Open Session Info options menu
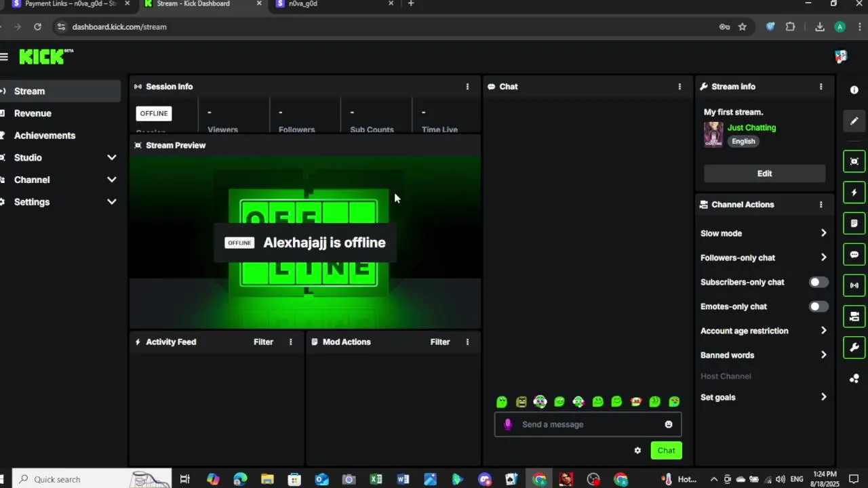This screenshot has height=488, width=868. [467, 87]
